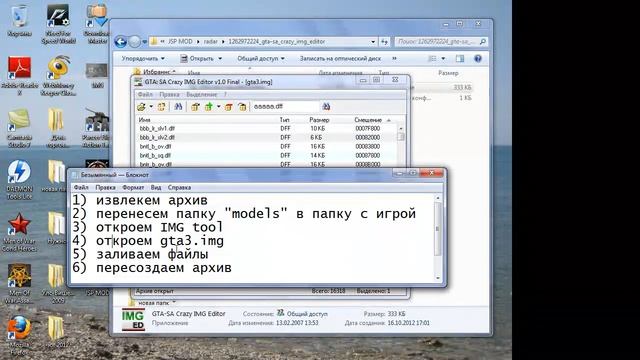Open the Правка menu in IMG Editor
Screen dimensions: 640x360
pyautogui.click(x=169, y=94)
